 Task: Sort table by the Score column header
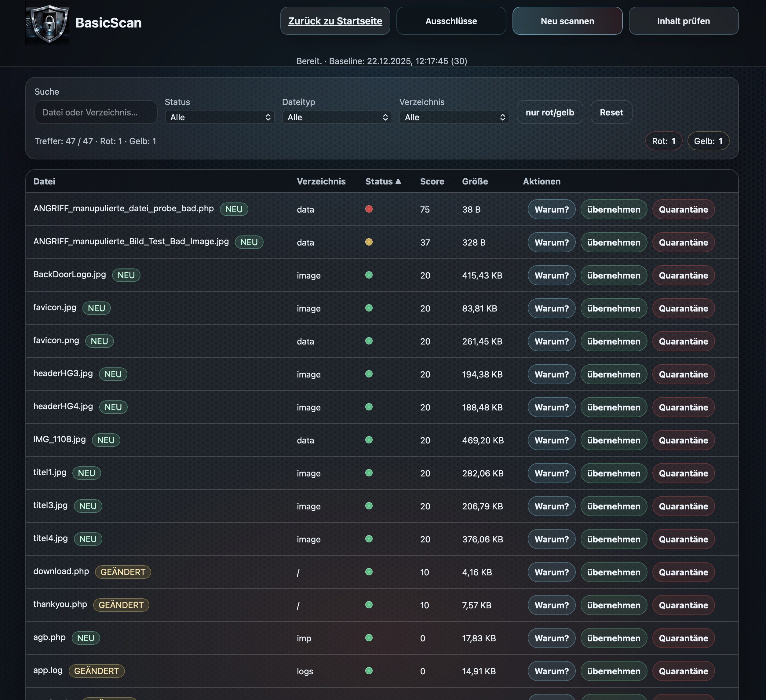pyautogui.click(x=432, y=181)
